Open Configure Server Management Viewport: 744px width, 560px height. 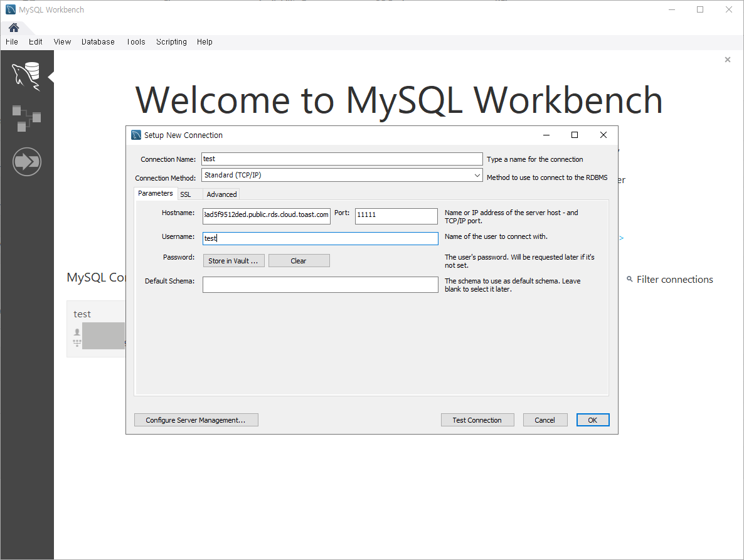point(196,420)
